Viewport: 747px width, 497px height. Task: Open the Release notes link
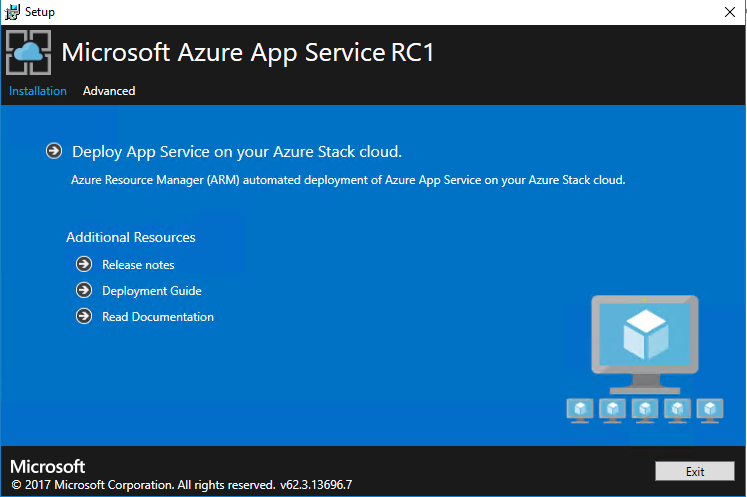[138, 265]
